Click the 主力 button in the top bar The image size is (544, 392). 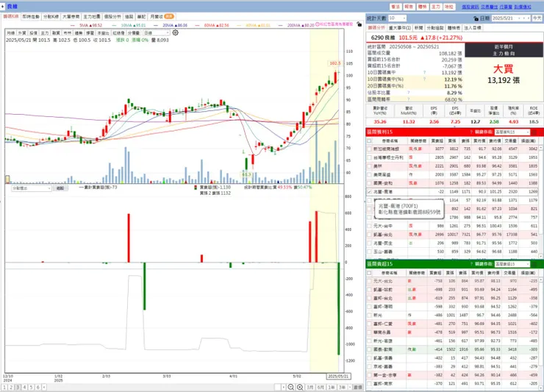click(436, 7)
